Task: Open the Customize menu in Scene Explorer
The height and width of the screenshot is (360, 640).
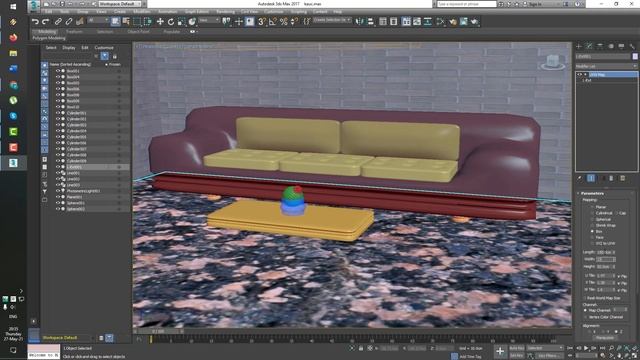Action: click(x=104, y=48)
